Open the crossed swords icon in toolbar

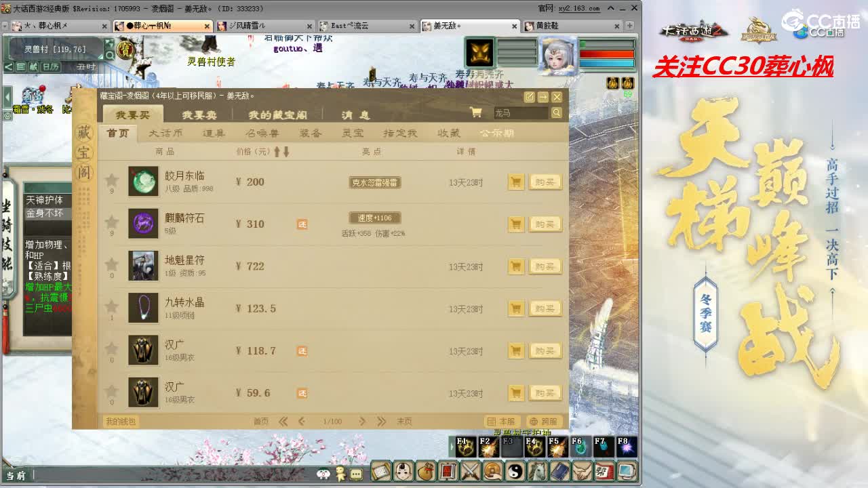point(471,470)
